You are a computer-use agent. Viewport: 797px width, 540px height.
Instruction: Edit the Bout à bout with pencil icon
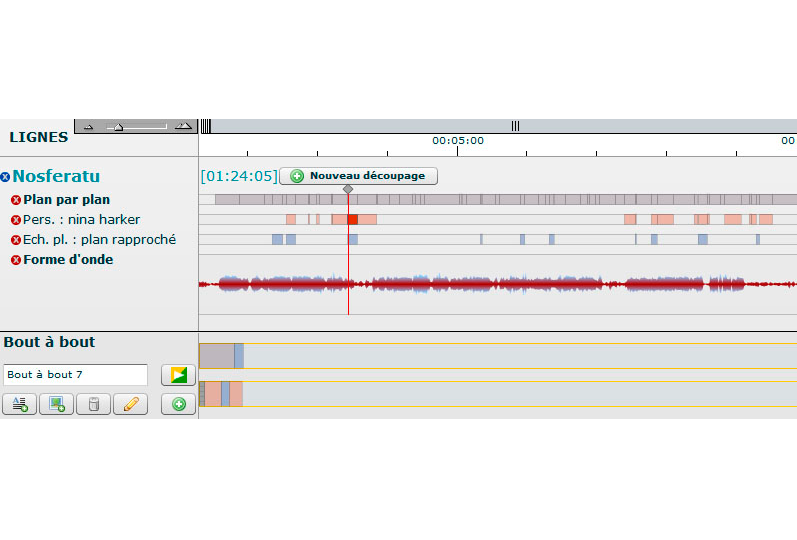pyautogui.click(x=131, y=404)
